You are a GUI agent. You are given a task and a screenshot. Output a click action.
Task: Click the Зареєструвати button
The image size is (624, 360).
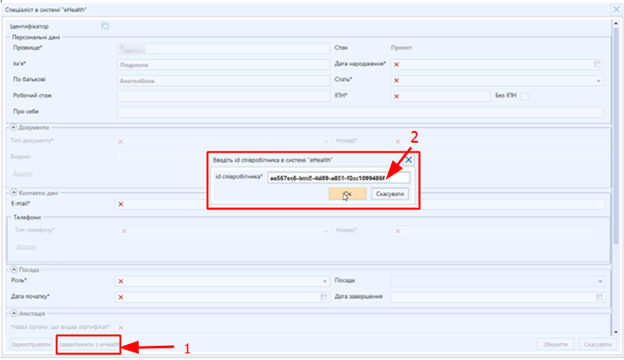pyautogui.click(x=31, y=344)
